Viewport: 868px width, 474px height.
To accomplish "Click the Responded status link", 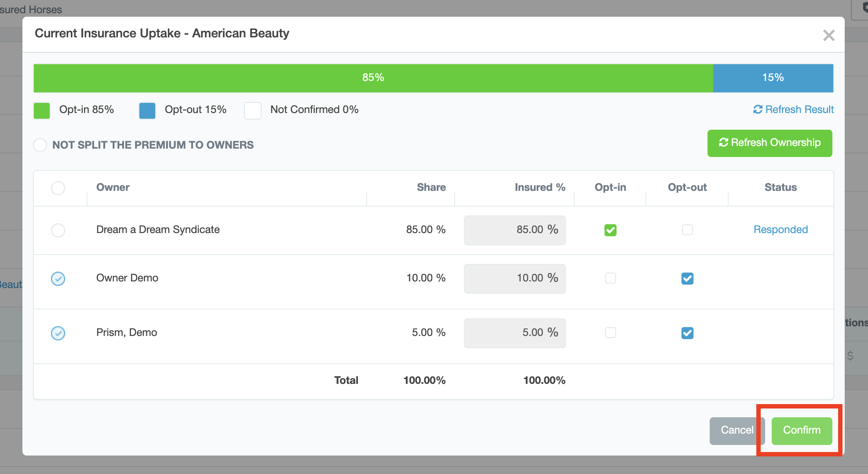I will (780, 230).
